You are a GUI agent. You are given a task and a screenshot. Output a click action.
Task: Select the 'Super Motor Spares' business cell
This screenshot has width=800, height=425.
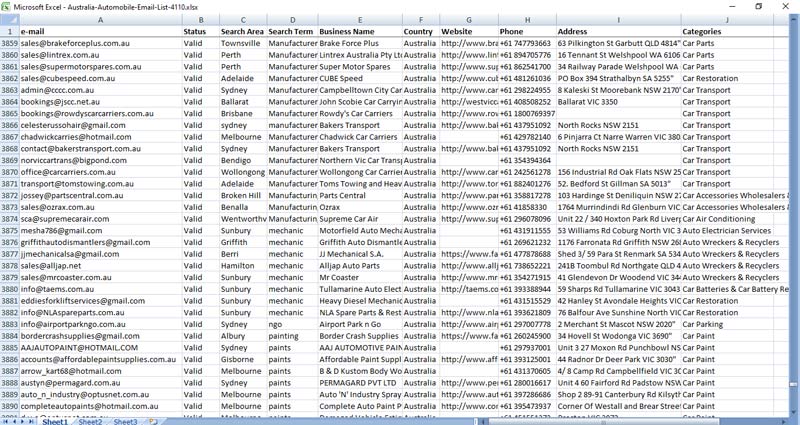click(x=360, y=67)
